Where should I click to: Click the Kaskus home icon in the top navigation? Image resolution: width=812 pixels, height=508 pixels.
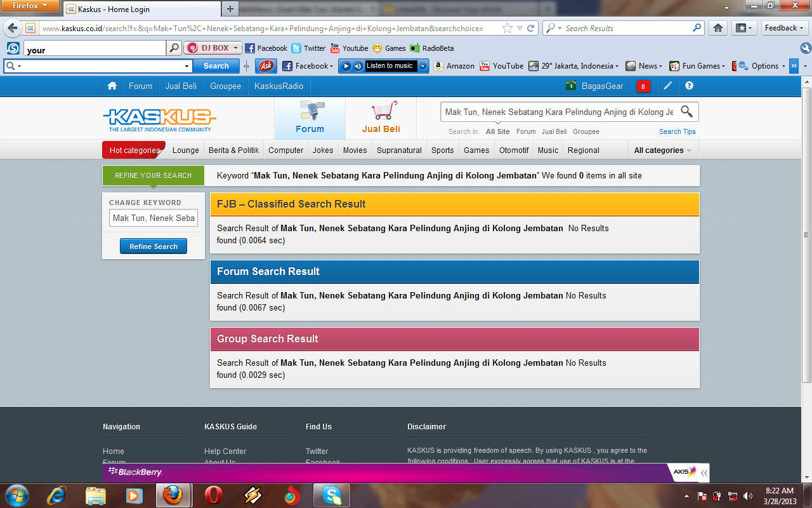click(x=112, y=86)
